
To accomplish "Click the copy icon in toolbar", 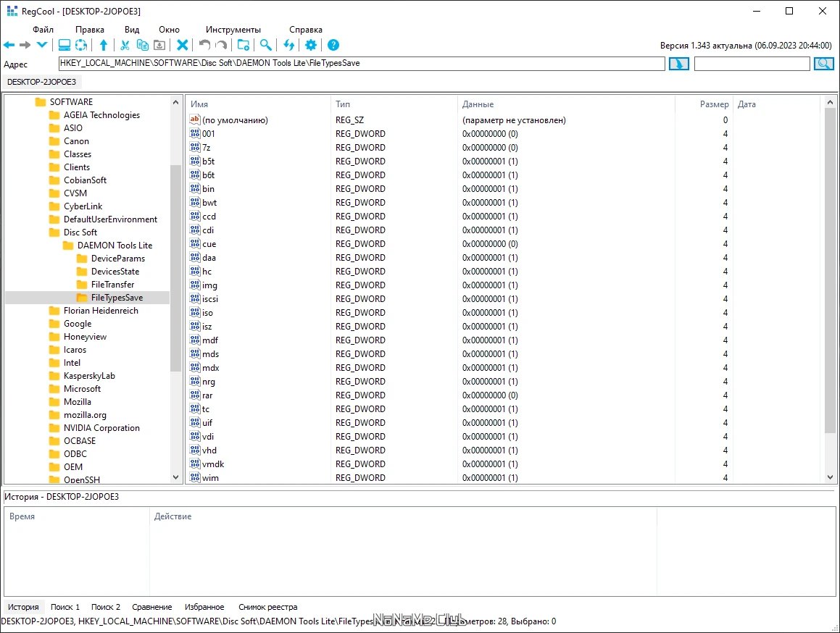I will pos(142,45).
